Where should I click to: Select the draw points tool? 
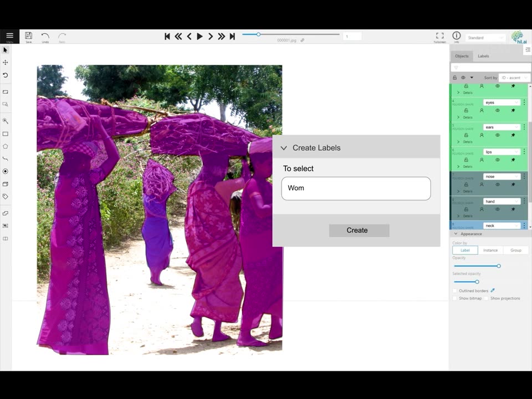pyautogui.click(x=5, y=171)
